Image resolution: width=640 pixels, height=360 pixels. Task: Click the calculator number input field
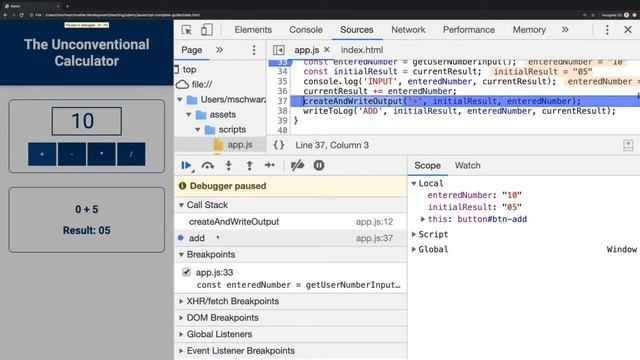click(x=87, y=121)
